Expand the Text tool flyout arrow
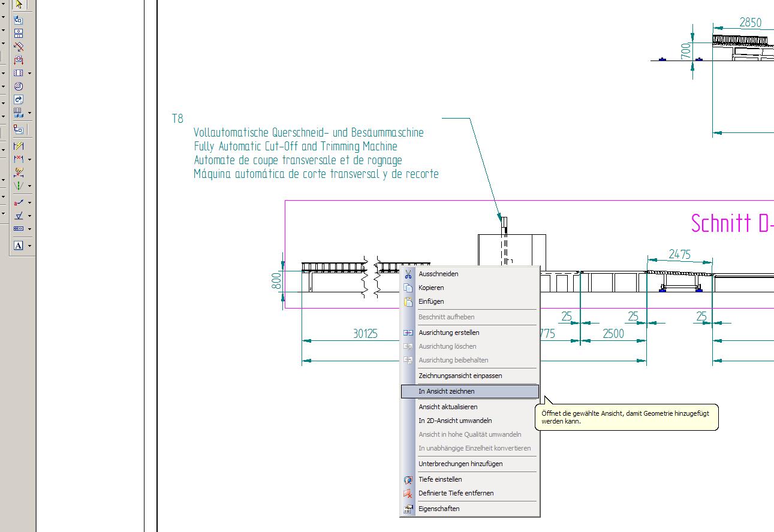This screenshot has width=774, height=532. coord(29,246)
